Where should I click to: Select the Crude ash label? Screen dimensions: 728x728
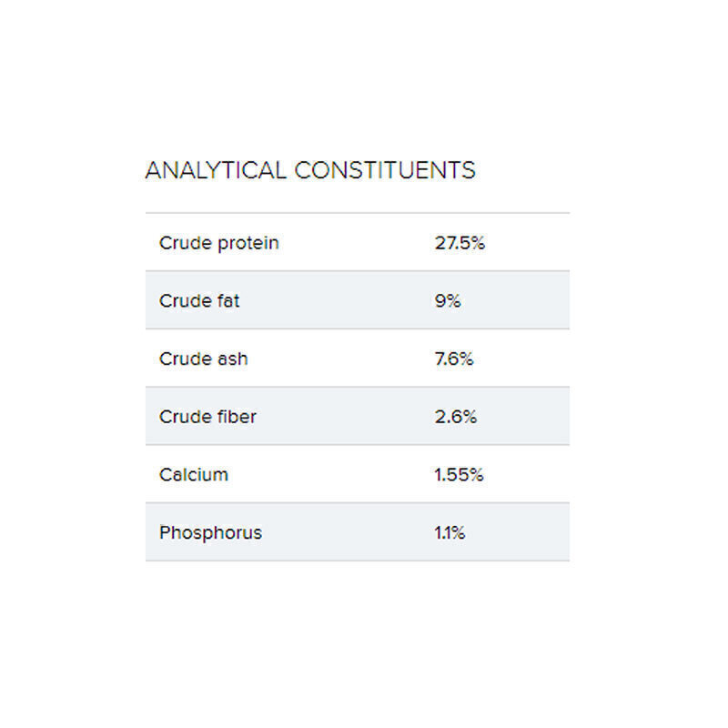(203, 359)
